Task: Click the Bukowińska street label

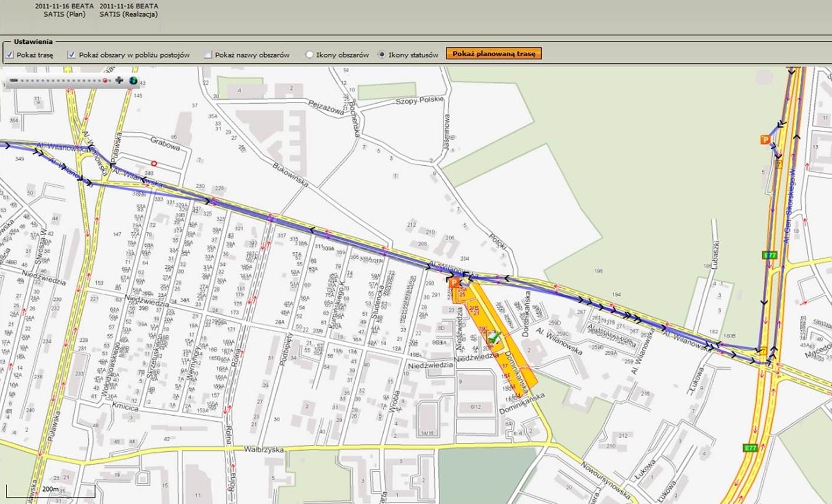Action: pos(291,175)
